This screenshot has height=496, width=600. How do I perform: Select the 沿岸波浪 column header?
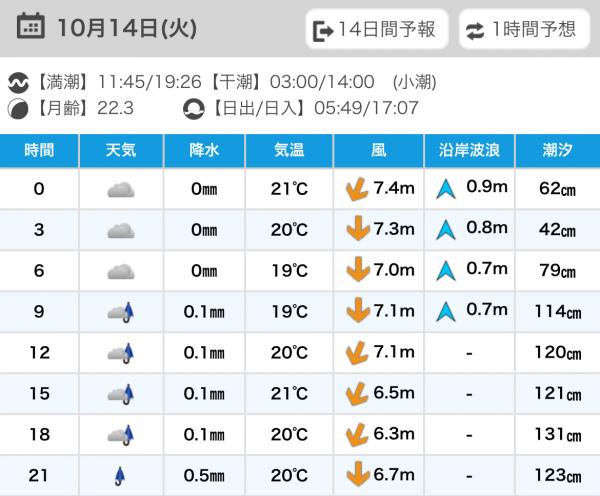(469, 151)
